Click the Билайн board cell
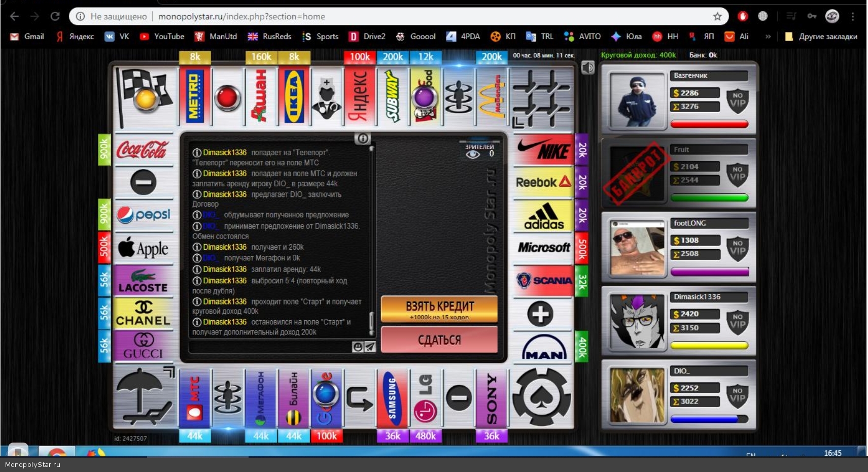Viewport: 868px width, 472px height. pos(294,397)
